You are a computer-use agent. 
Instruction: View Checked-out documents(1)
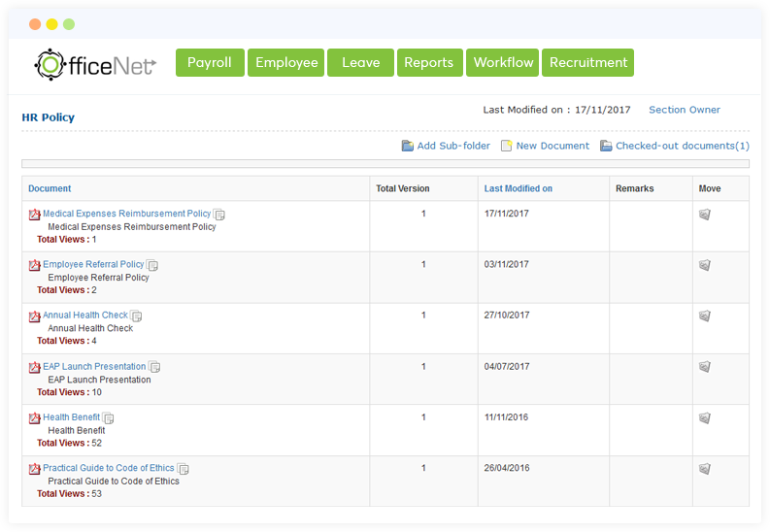click(x=682, y=146)
